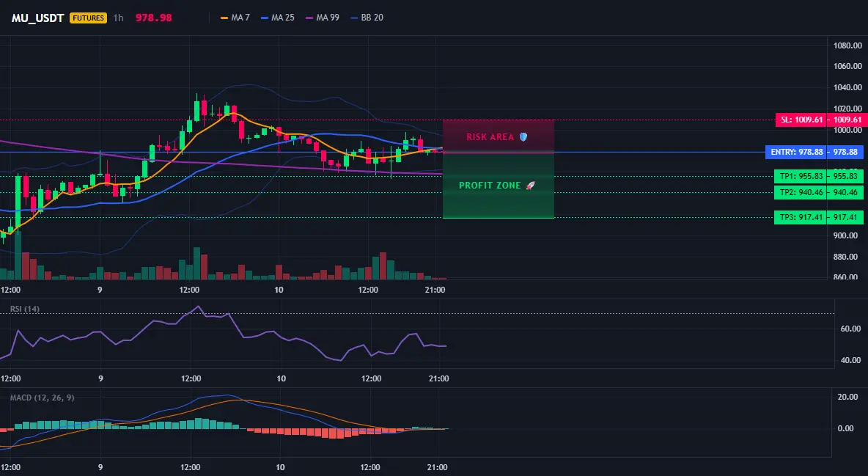The height and width of the screenshot is (476, 868).
Task: Click the 1080.00 price axis label
Action: click(847, 45)
